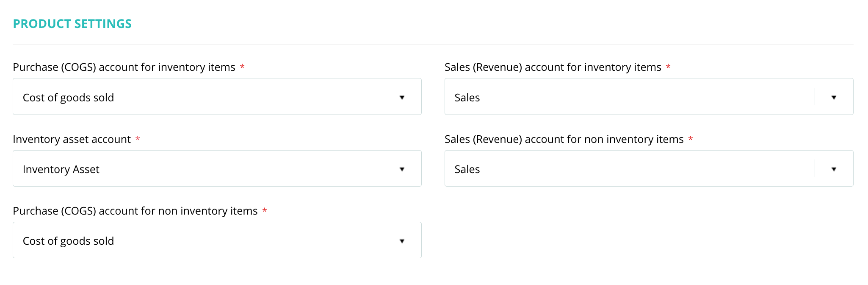Screen dimensions: 868x285
Task: Click arrow icon for Sales Revenue inventory items
Action: pyautogui.click(x=834, y=98)
